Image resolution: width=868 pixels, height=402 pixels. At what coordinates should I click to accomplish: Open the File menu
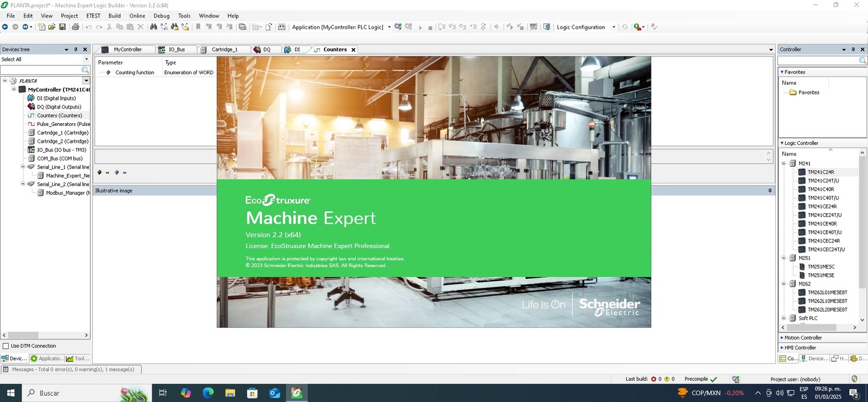11,16
